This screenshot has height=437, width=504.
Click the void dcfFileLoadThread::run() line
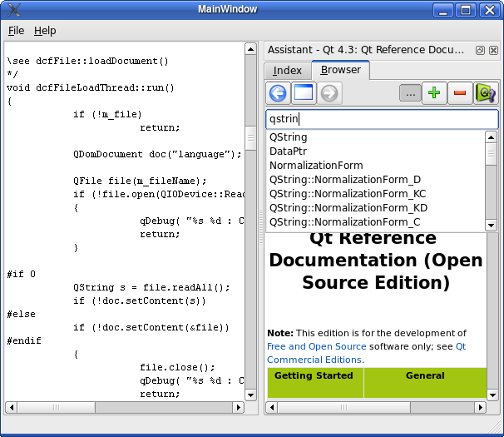point(91,88)
